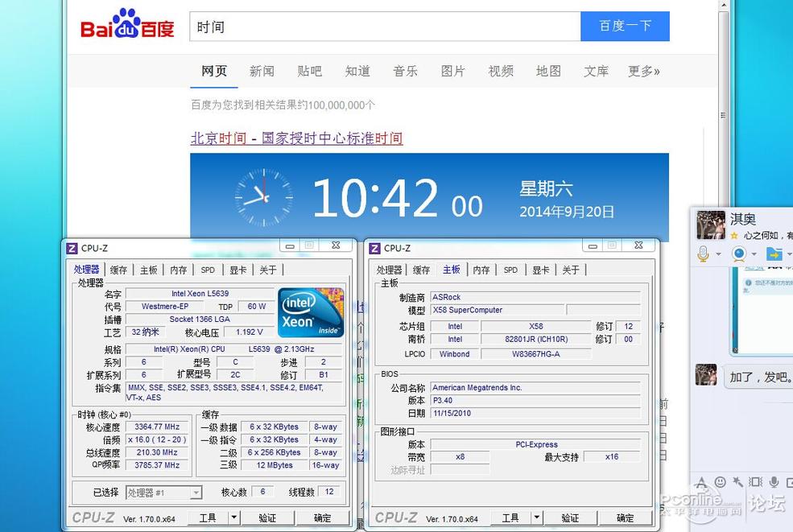Click 确定 button in processor CPU-Z window
This screenshot has height=532, width=793.
(x=323, y=518)
